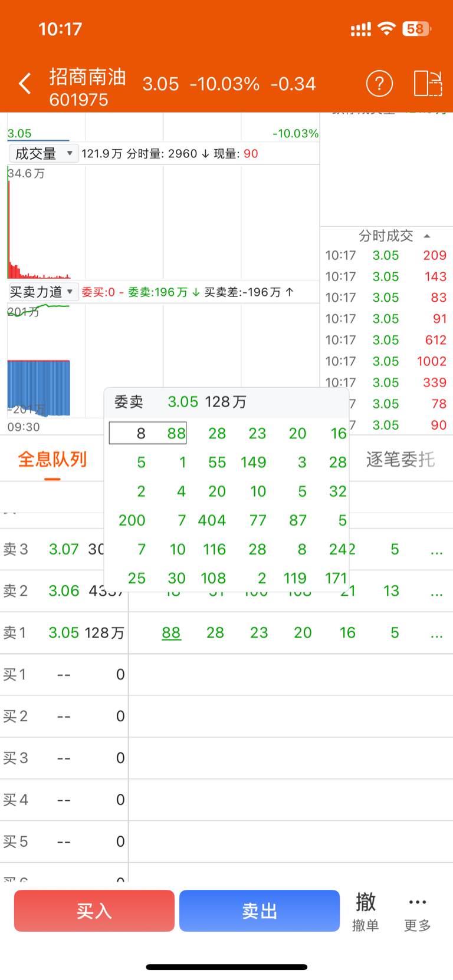
Task: Switch to the 逐笔委托 tab
Action: pos(401,460)
